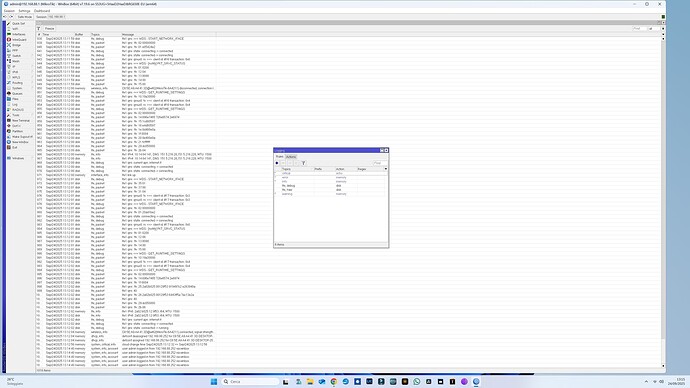
Task: Toggle the Safe Mode button
Action: click(x=25, y=17)
